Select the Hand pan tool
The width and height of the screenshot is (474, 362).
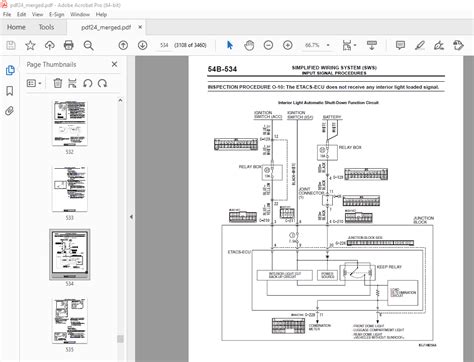pos(249,45)
